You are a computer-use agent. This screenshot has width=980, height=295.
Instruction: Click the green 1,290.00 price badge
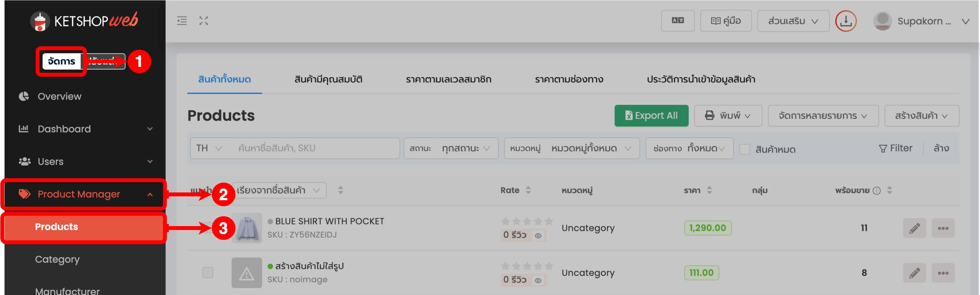707,228
